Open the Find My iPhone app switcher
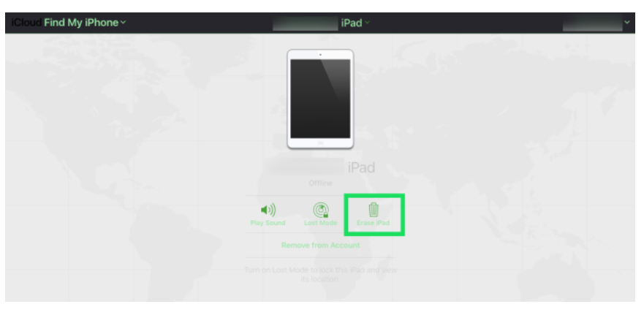This screenshot has height=315, width=644. coord(85,23)
